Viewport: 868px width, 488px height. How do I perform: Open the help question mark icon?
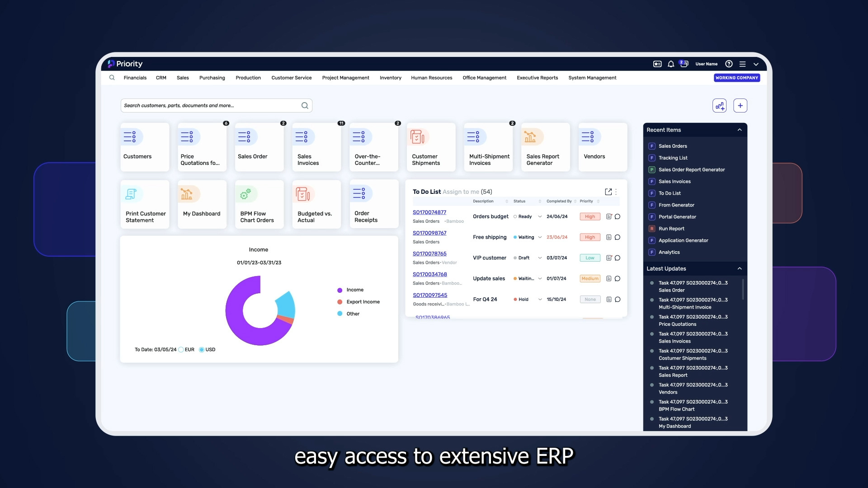[x=729, y=64]
